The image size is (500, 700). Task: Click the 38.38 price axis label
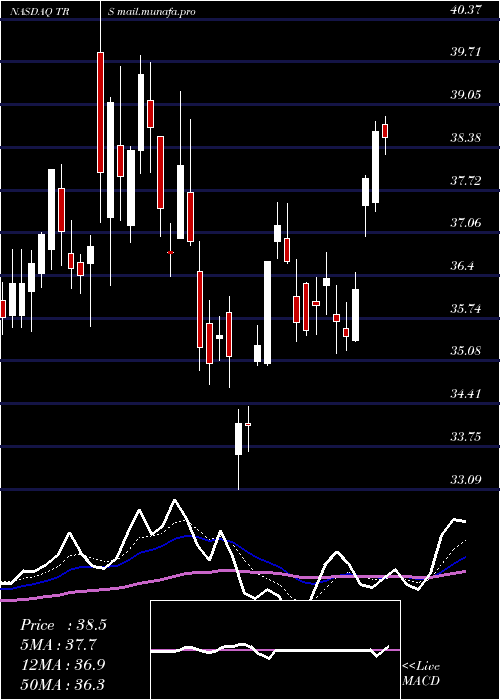[x=466, y=138]
